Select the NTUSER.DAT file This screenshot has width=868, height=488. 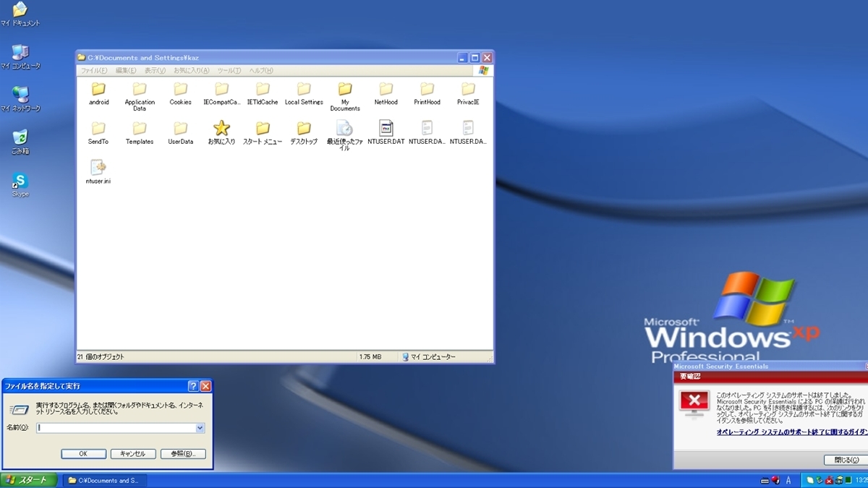click(386, 132)
